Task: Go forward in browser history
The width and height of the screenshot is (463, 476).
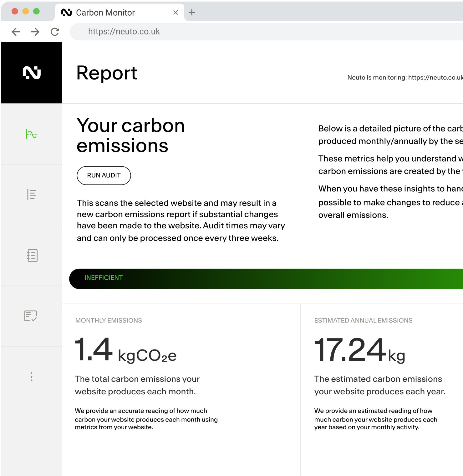Action: click(35, 32)
